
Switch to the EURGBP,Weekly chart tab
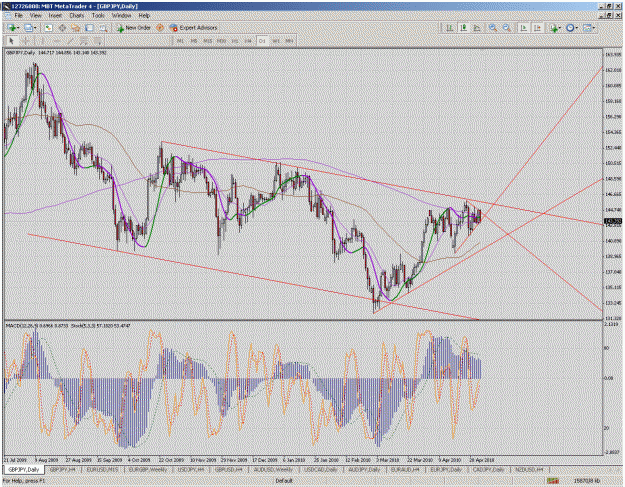coord(148,469)
